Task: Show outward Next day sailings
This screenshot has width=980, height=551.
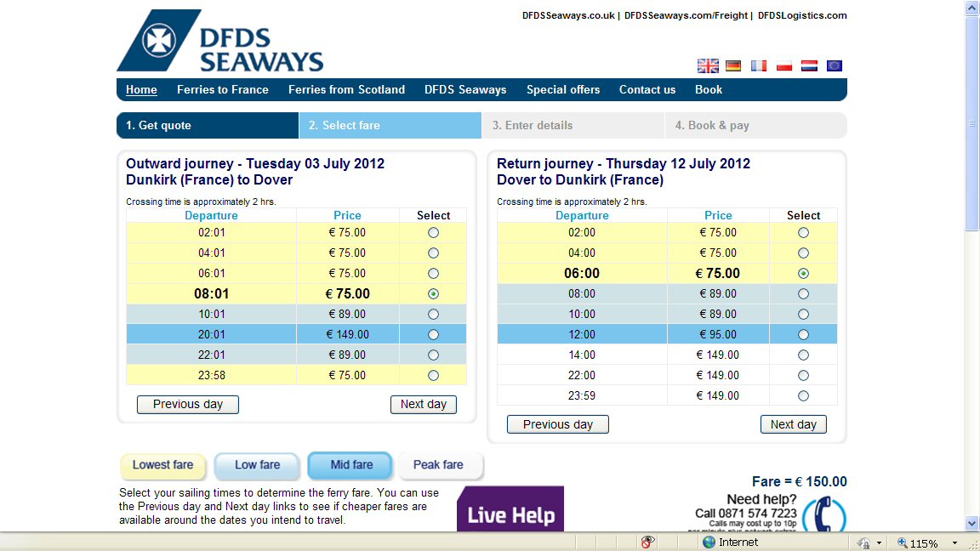Action: click(x=423, y=404)
